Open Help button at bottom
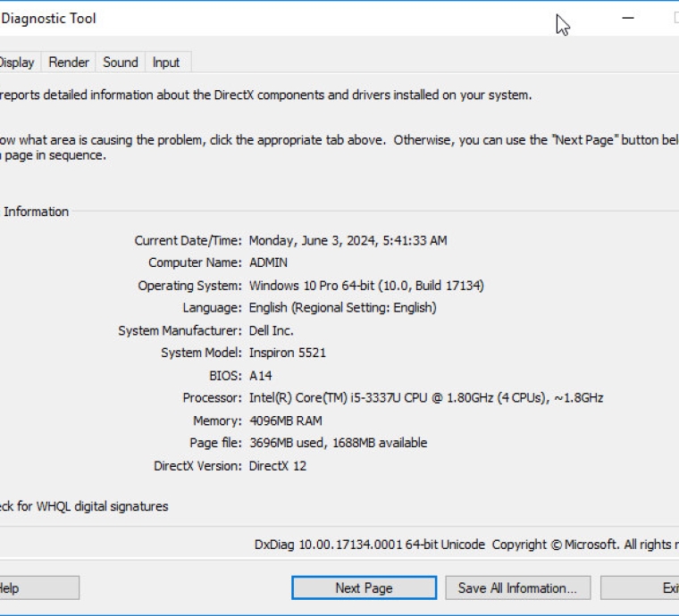 coord(39,588)
